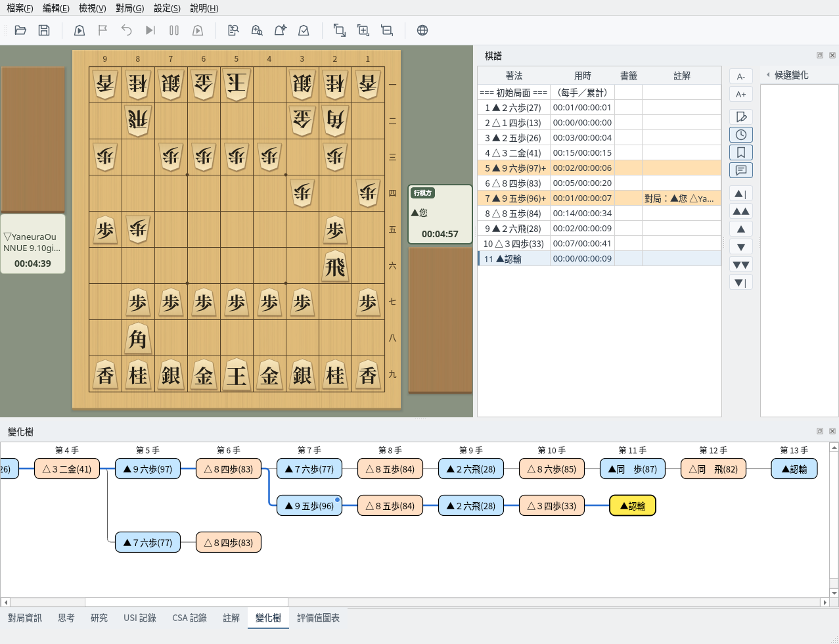The height and width of the screenshot is (644, 839).
Task: Click the pause icon in the toolbar
Action: 174,30
